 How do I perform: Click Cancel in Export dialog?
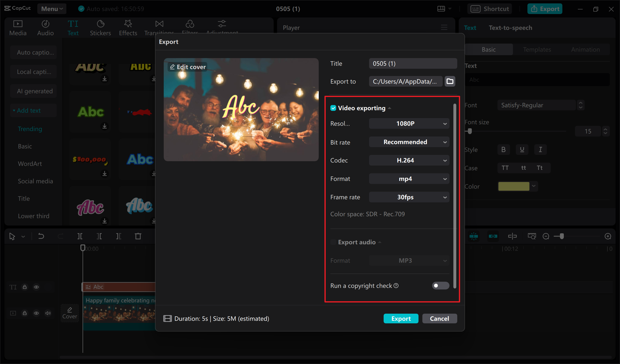[x=439, y=319]
